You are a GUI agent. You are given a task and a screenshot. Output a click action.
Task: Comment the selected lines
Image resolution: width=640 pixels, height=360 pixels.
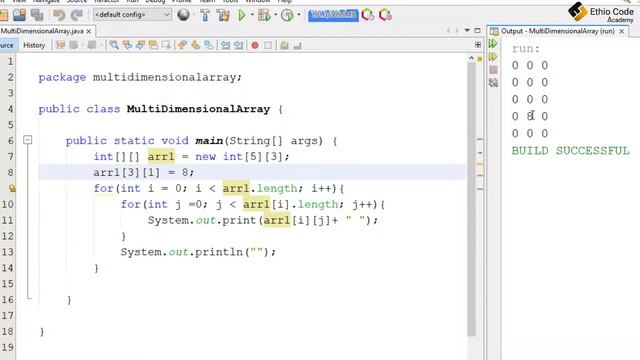tap(284, 45)
